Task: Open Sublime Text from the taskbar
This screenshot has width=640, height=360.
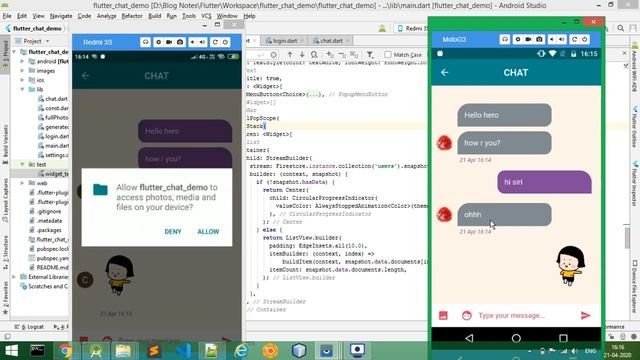Action: [154, 351]
